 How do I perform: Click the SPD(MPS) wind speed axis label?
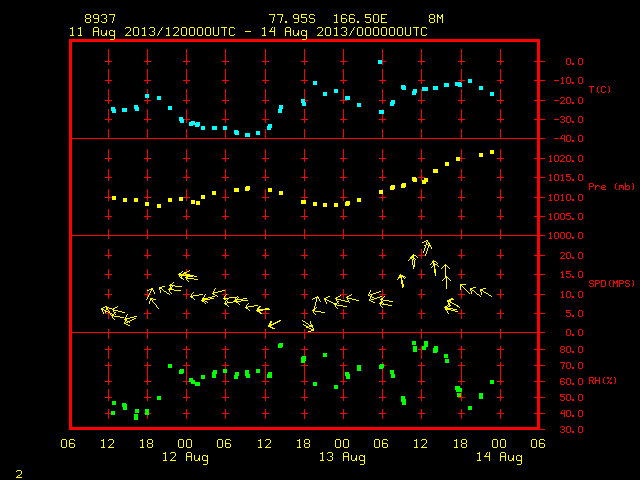click(x=611, y=283)
